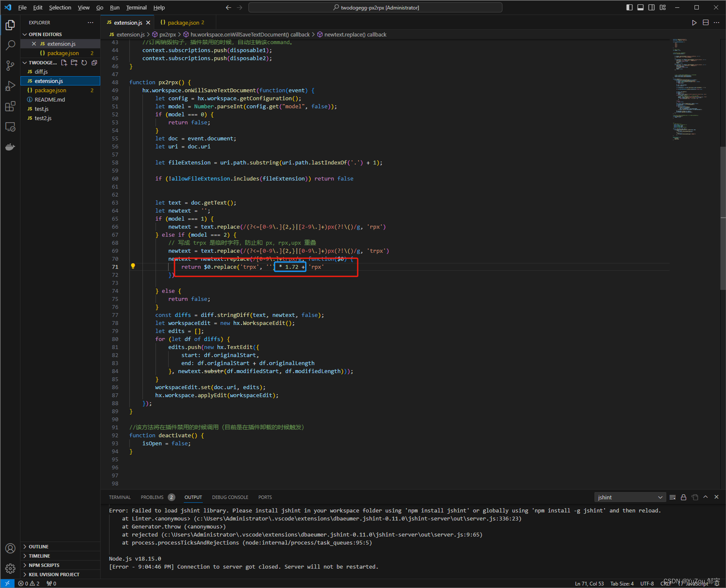This screenshot has height=588, width=726.
Task: Open editor more actions menu
Action: (717, 23)
